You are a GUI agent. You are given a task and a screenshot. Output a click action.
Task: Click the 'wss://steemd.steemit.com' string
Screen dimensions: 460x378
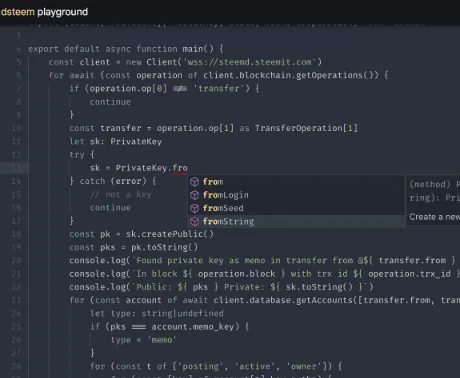[249, 62]
